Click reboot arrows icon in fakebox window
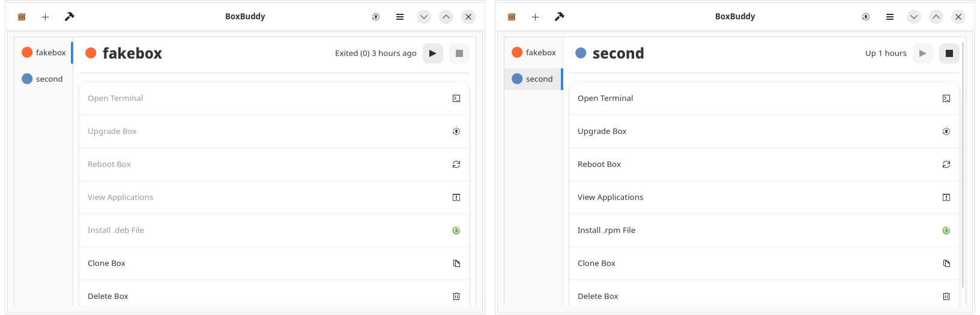 click(456, 164)
